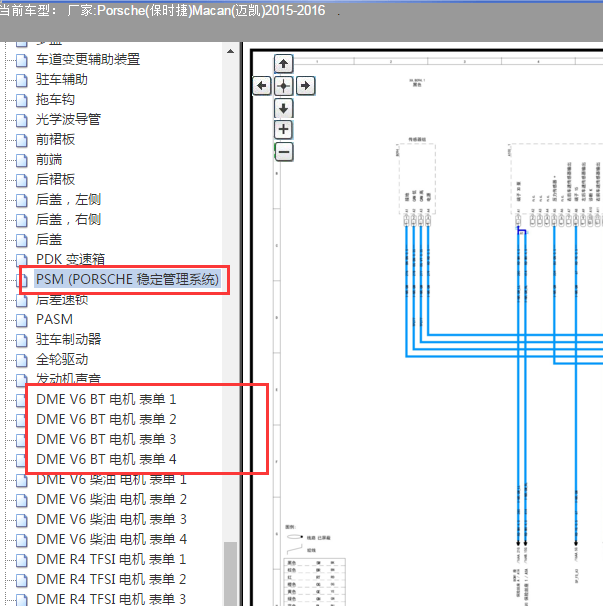Click document icon beside 后盖，右侧
Screen dimensions: 603x606
(x=22, y=220)
